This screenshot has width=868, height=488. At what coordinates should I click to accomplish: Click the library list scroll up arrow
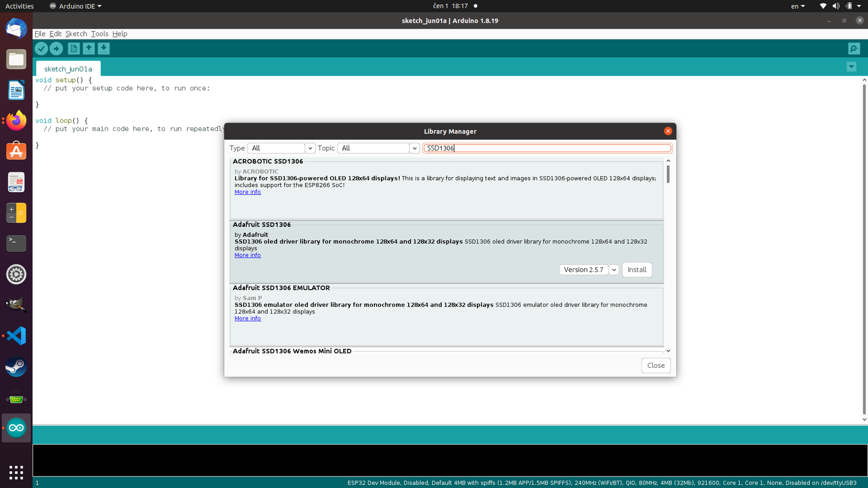click(668, 161)
